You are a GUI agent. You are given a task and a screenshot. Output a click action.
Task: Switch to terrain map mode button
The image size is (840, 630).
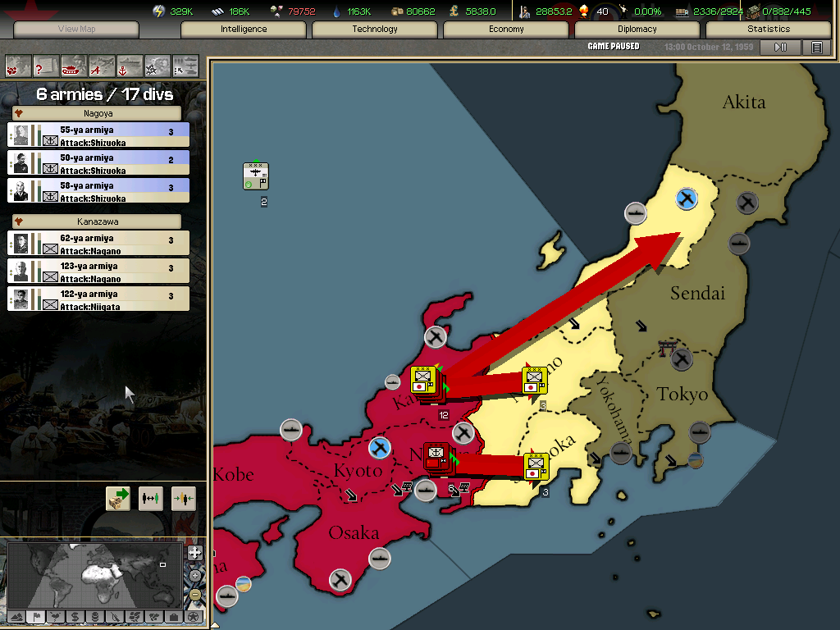16,616
